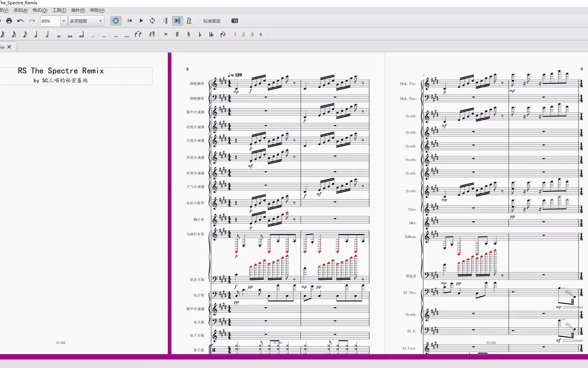The height and width of the screenshot is (368, 588).
Task: Select 架子鼓 drum staff label
Action: click(199, 350)
